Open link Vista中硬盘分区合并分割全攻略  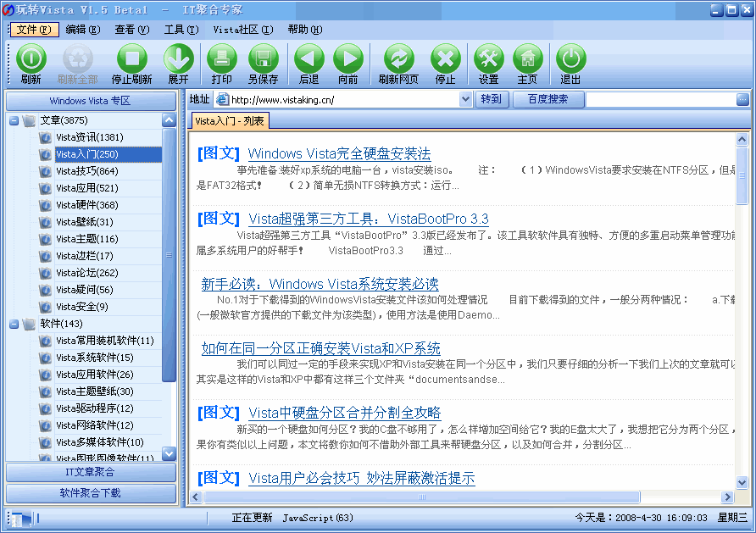tap(345, 413)
